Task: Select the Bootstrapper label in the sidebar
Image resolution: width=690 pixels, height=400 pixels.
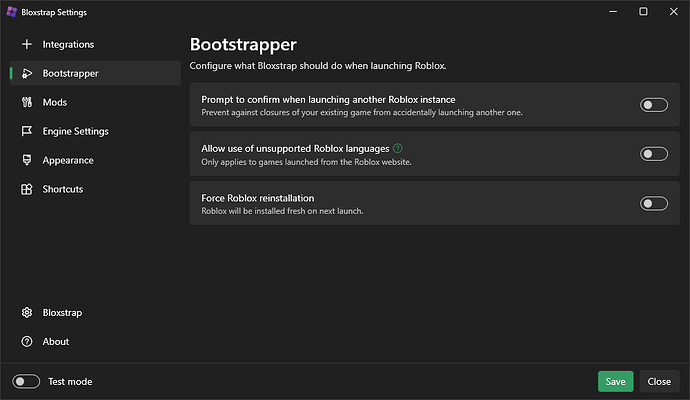Action: point(70,73)
